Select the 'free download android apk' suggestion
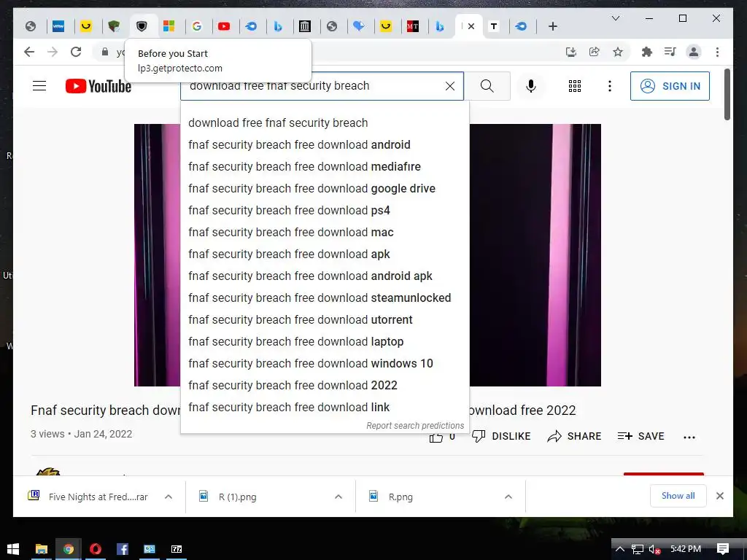Viewport: 747px width, 560px height. (325, 276)
